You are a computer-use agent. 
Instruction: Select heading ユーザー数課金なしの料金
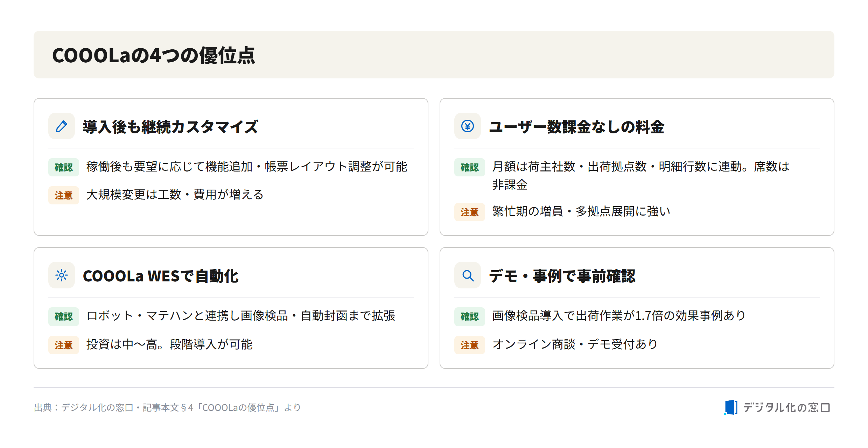point(576,127)
